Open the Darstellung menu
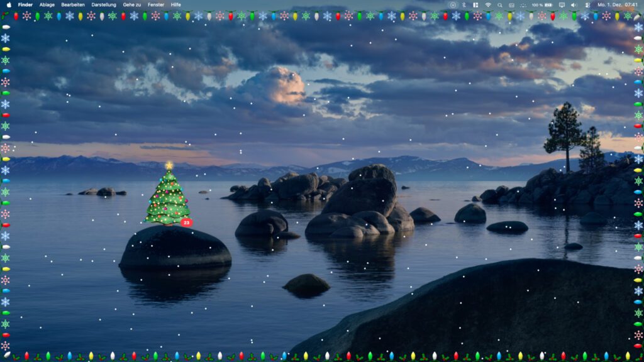 104,4
